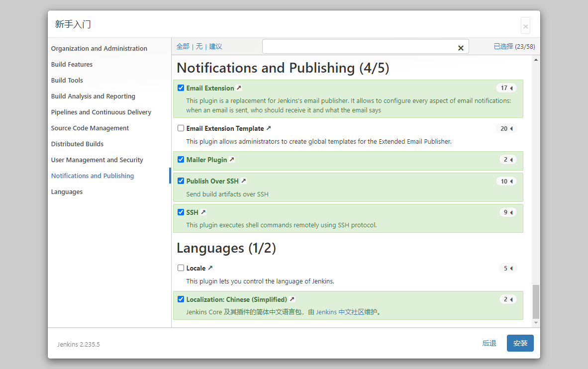The image size is (588, 369).
Task: Expand Email Extension Template dependencies count 20
Action: tap(506, 129)
